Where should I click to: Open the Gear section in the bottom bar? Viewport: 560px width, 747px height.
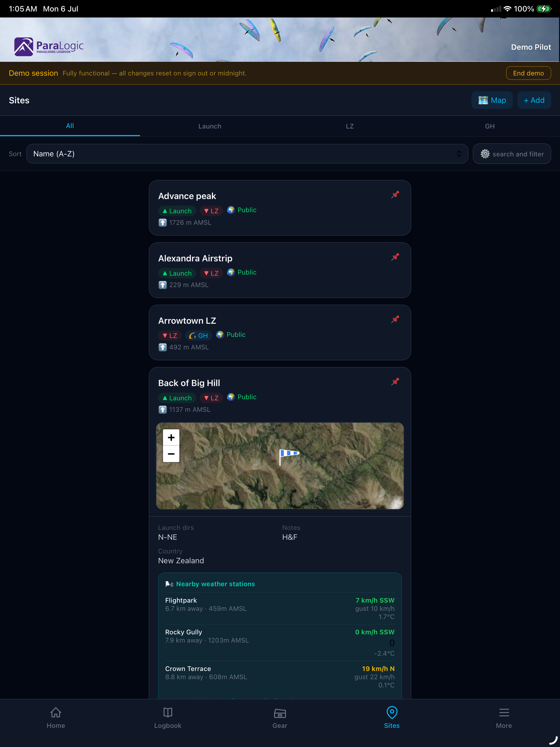pyautogui.click(x=280, y=718)
